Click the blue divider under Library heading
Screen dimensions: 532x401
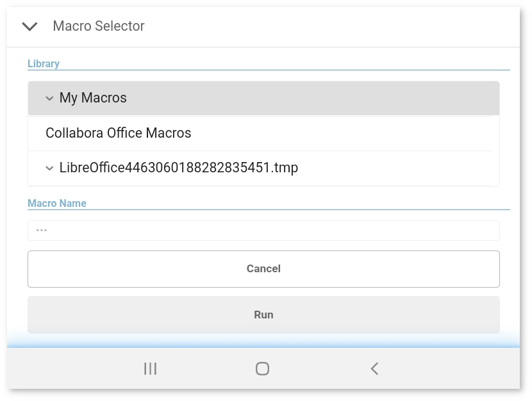click(269, 70)
